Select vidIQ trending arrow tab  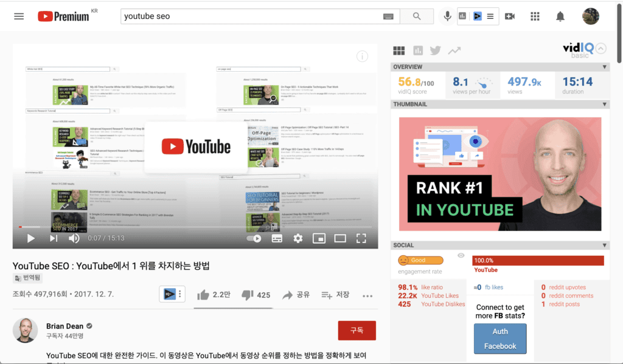pyautogui.click(x=454, y=50)
